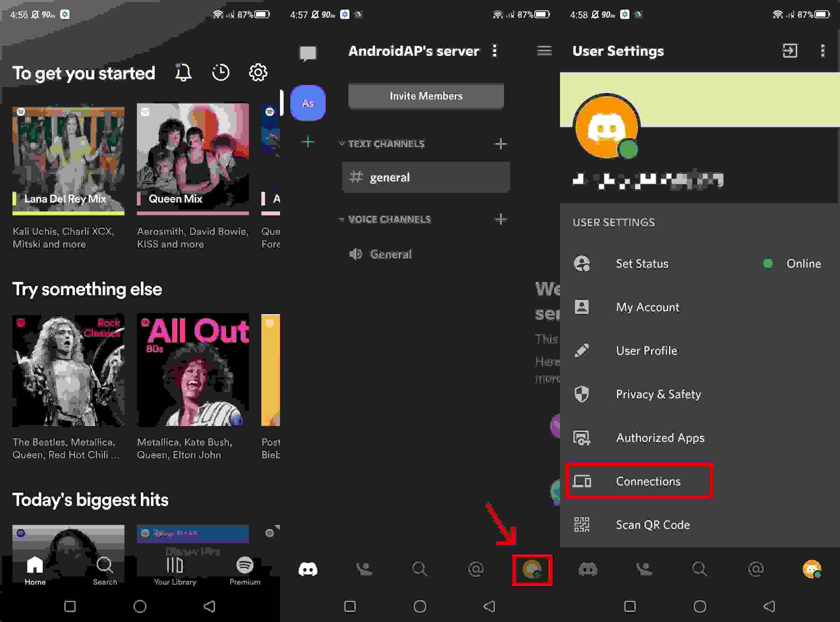Switch to the Spotify Search tab

coord(105,571)
